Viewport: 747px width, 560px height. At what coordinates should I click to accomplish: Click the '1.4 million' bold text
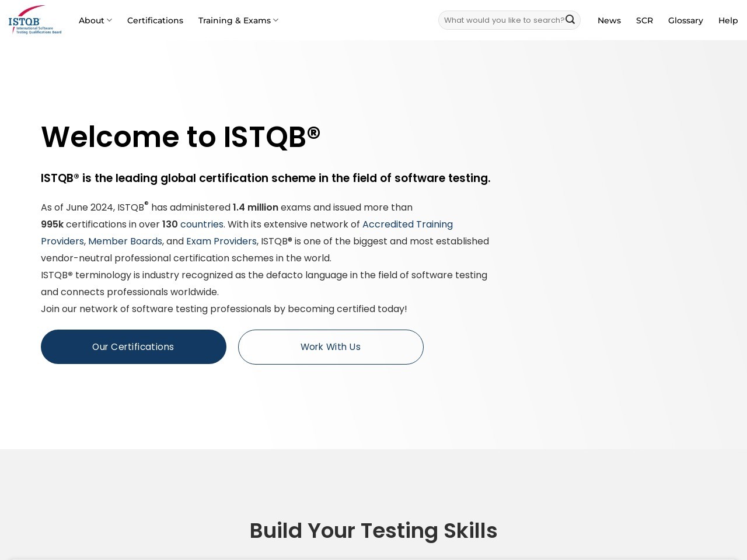(x=256, y=207)
